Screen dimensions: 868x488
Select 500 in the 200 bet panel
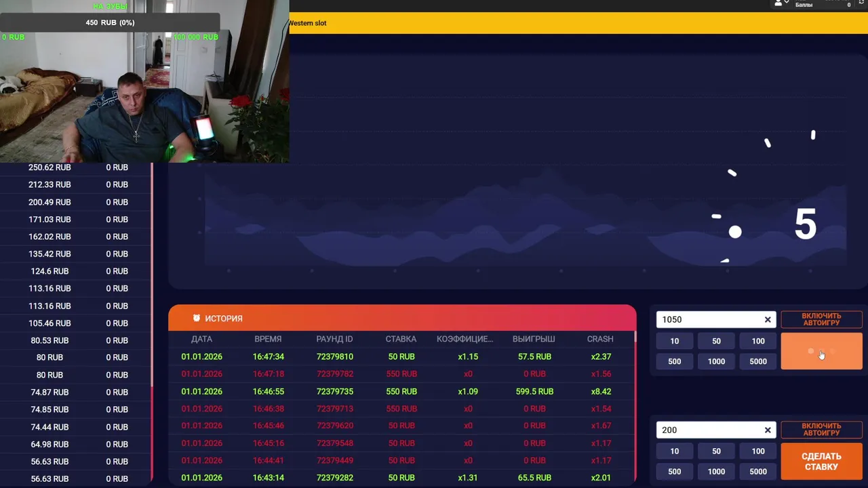point(674,472)
